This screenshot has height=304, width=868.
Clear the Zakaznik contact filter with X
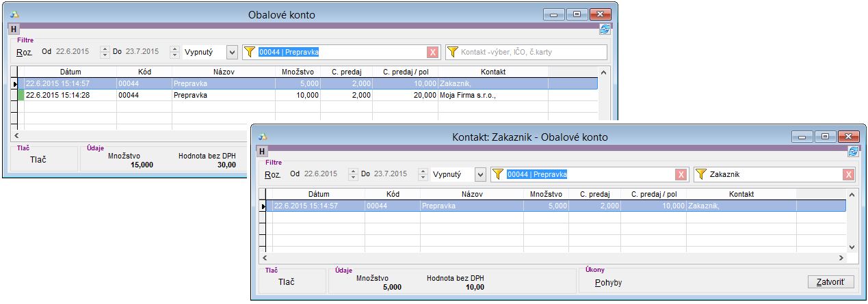(x=848, y=175)
